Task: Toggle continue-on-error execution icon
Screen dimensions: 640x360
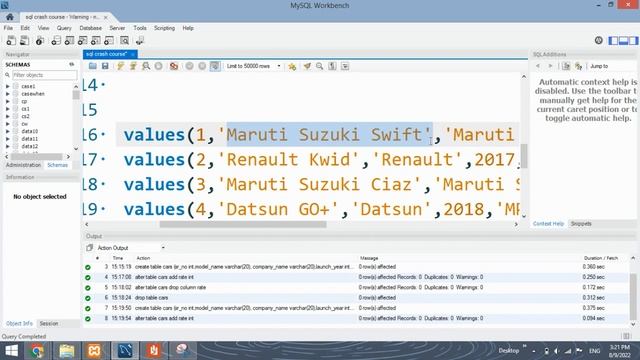Action: [174, 66]
